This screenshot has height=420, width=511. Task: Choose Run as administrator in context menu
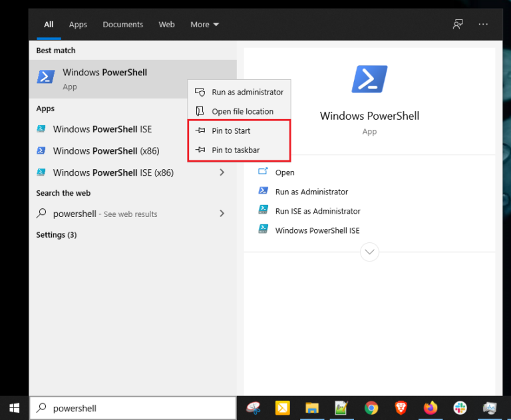click(x=240, y=93)
